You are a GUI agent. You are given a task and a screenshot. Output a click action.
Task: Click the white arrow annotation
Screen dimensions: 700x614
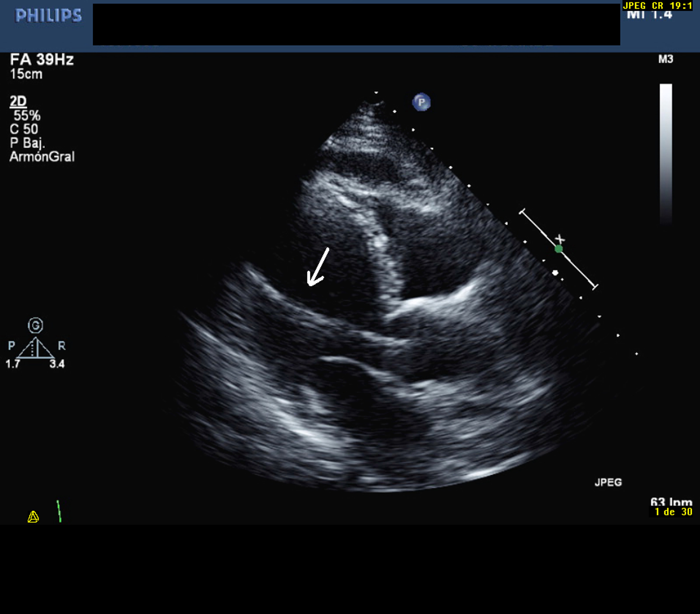318,268
